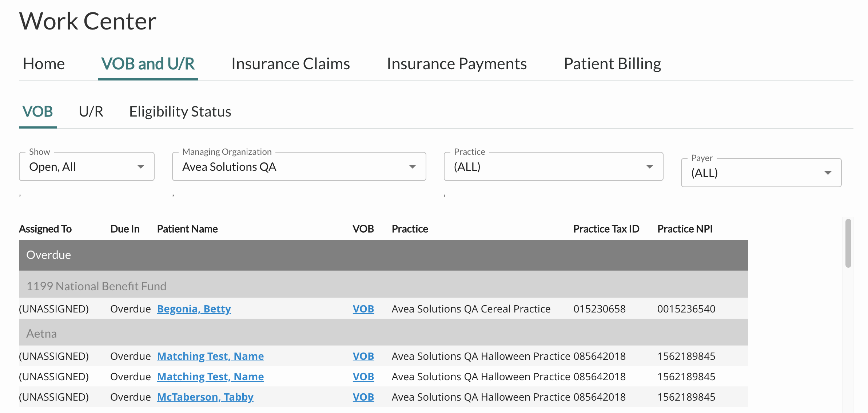Select the VOB and U/R tab
Viewport: 868px width, 413px height.
[x=148, y=63]
